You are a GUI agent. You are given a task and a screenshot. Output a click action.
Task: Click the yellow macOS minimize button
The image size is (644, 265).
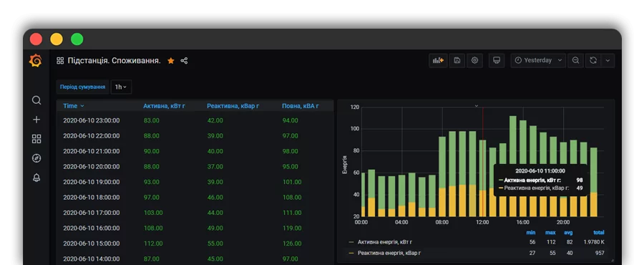point(57,39)
